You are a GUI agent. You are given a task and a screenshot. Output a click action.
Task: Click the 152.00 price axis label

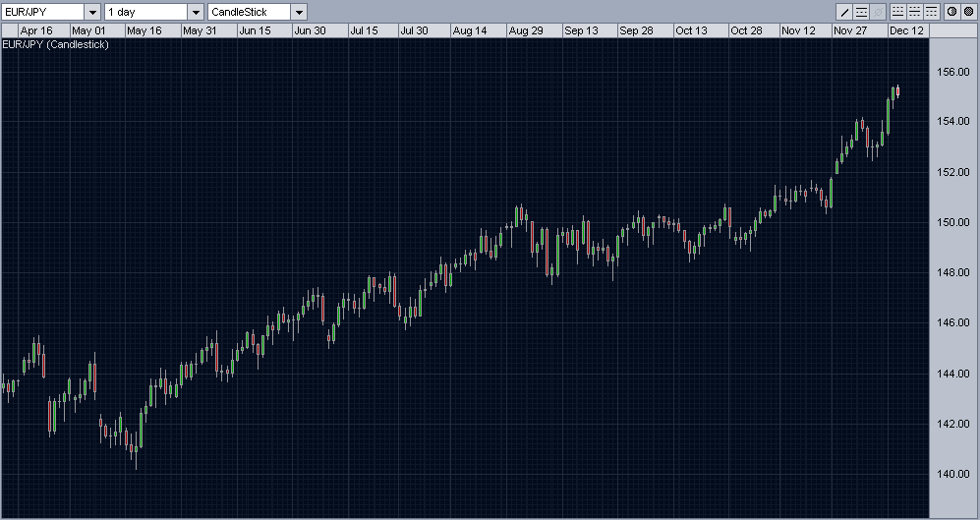click(954, 172)
